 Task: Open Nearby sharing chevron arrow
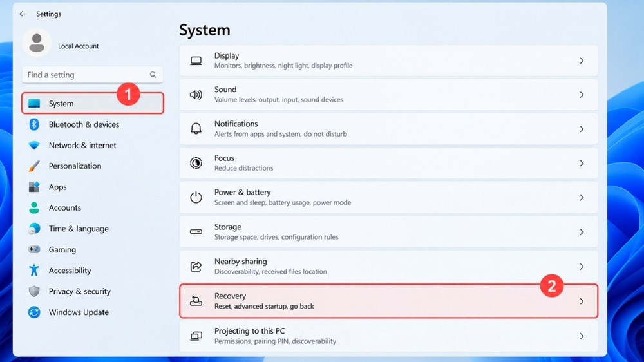[582, 267]
